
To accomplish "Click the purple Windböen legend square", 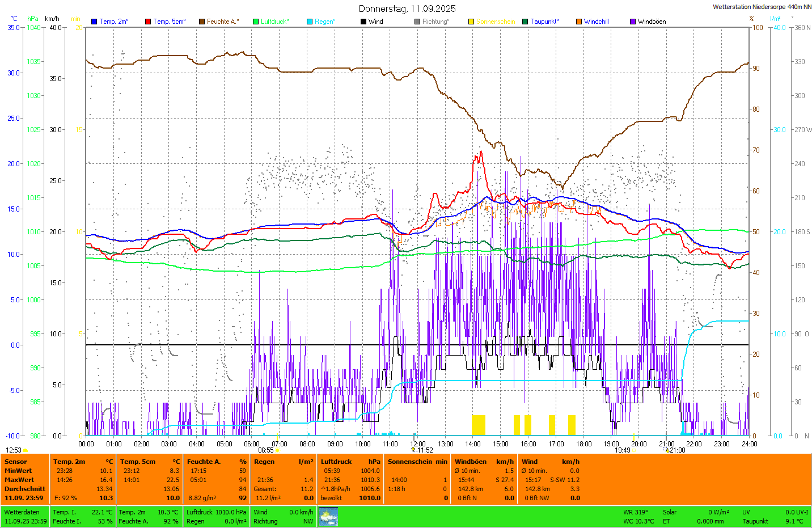I will [633, 22].
